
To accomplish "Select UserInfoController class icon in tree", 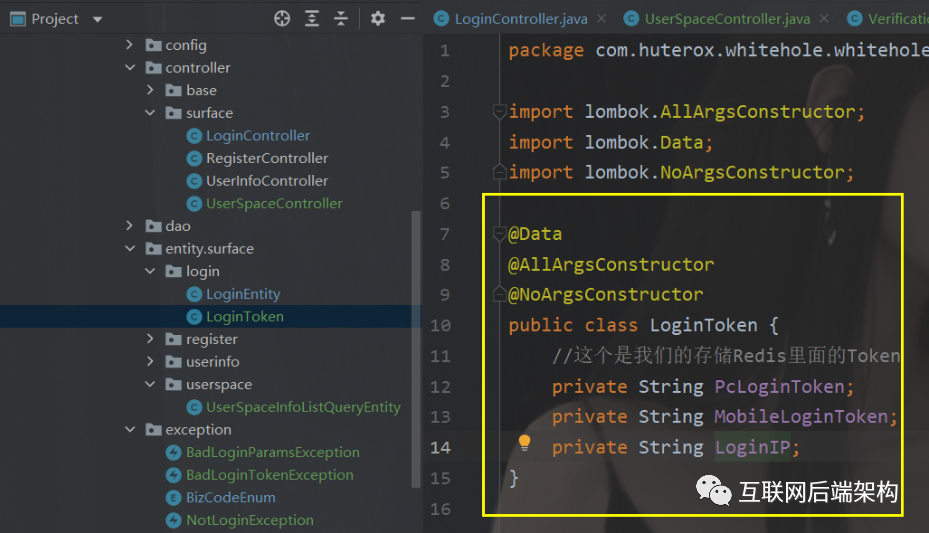I will tap(194, 181).
